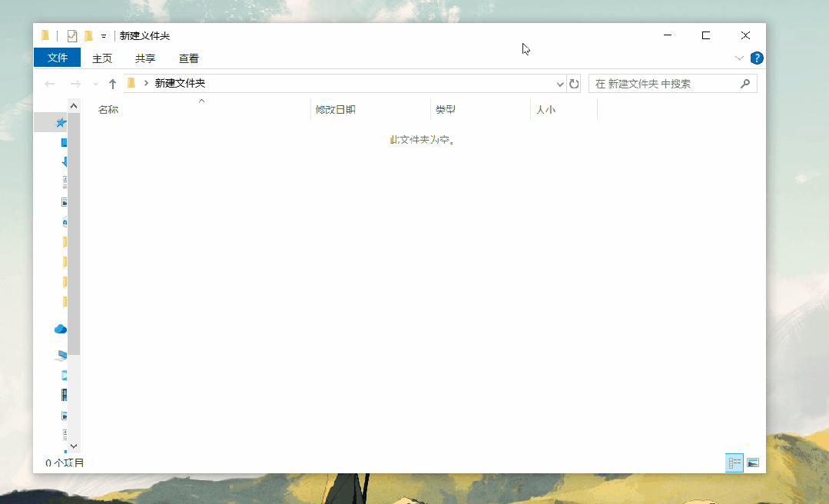Image resolution: width=829 pixels, height=504 pixels.
Task: Open OneDrive cloud icon in navigation pane
Action: tap(60, 329)
